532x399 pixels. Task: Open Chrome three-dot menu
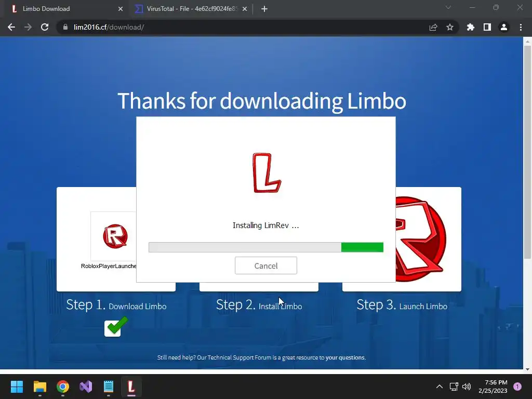521,27
